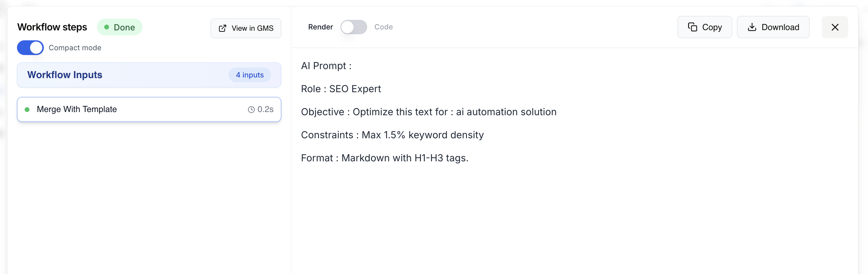Click the download arrow icon on Download button
This screenshot has height=274, width=868.
(752, 27)
